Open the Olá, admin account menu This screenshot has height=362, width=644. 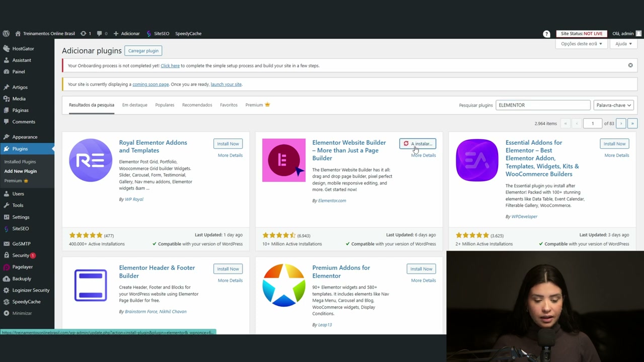click(626, 34)
